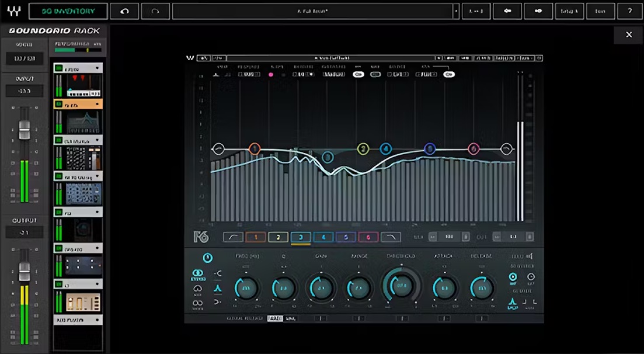
Task: Click the Range knob
Action: coord(358,288)
